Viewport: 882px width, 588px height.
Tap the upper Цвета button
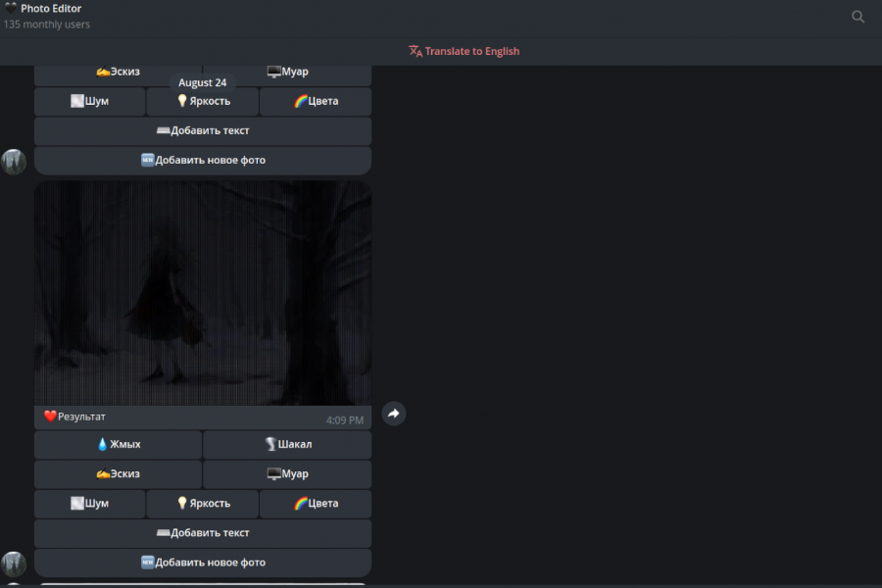pyautogui.click(x=316, y=101)
